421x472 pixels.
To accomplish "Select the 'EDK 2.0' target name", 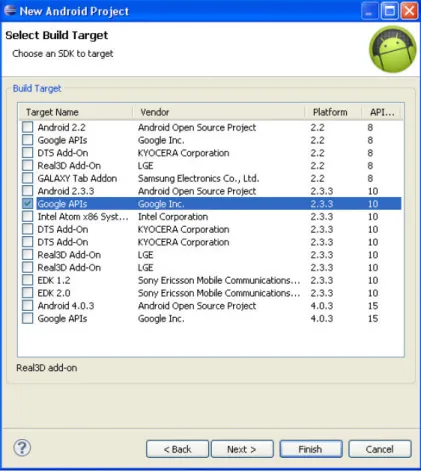I will 54,293.
